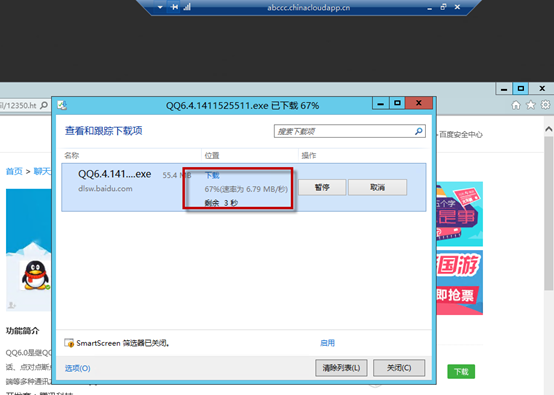Open the 国游 advertisement banner
554x395 pixels.
pyautogui.click(x=460, y=282)
